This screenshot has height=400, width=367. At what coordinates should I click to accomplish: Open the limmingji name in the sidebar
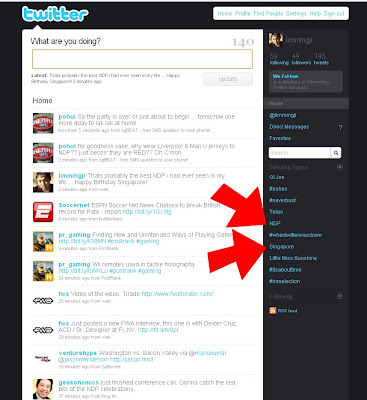[x=299, y=40]
